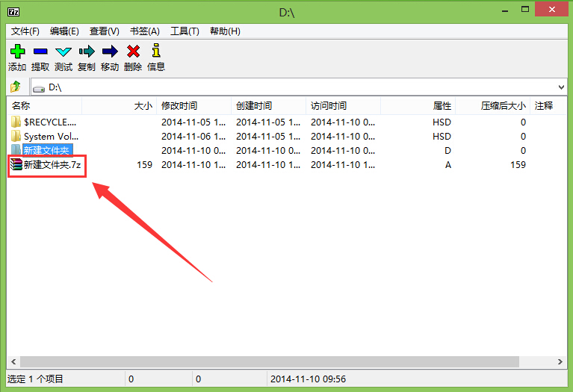
Task: Sort by 注释 column header
Action: point(548,105)
